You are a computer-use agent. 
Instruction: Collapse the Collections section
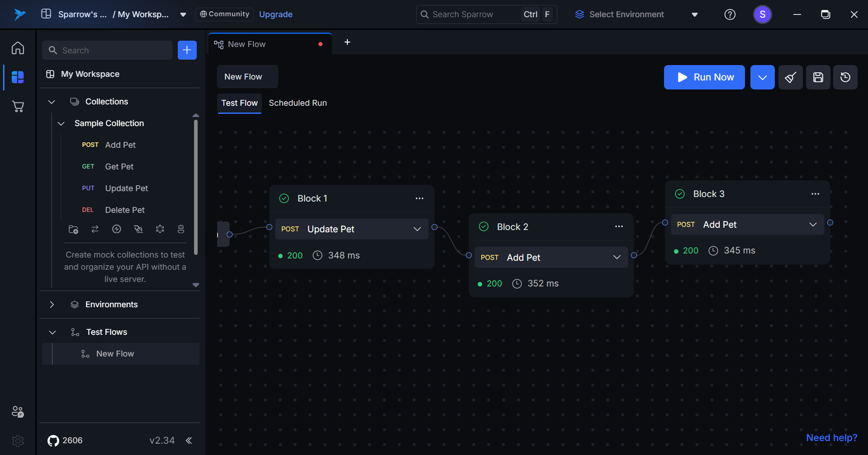pyautogui.click(x=52, y=102)
